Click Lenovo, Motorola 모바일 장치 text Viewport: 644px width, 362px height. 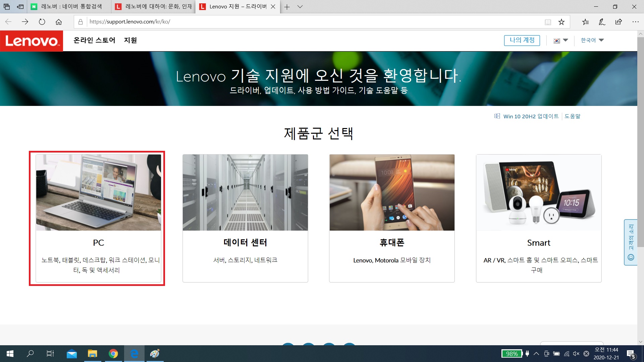392,260
